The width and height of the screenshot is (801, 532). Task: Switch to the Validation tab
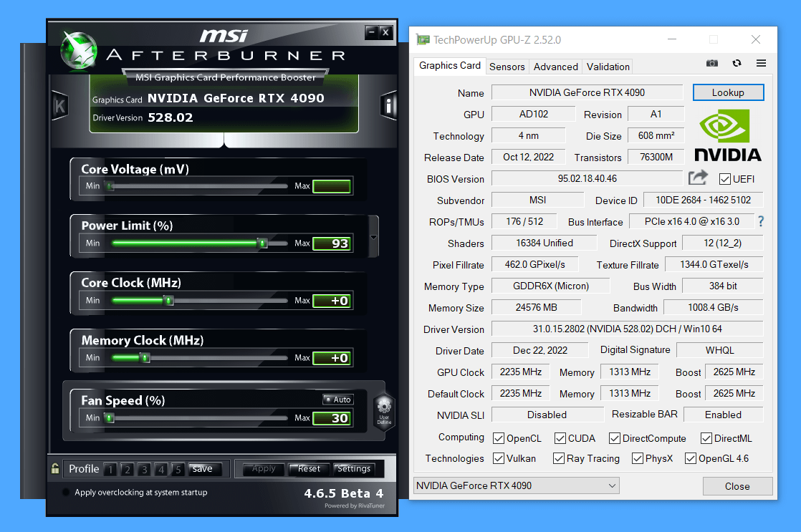(608, 67)
